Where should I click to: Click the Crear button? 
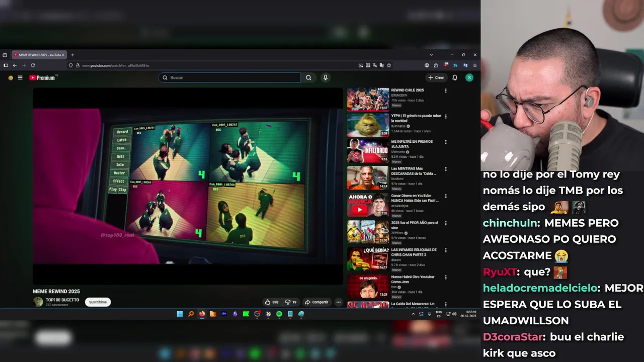click(436, 77)
